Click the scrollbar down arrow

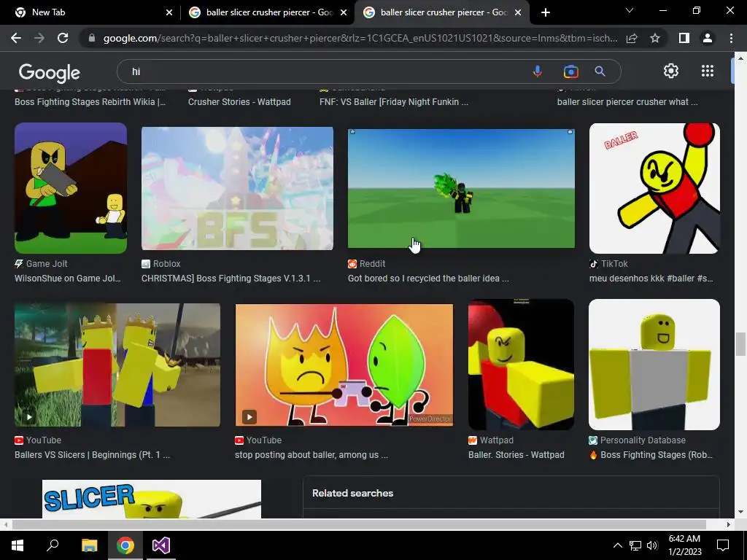tap(740, 512)
